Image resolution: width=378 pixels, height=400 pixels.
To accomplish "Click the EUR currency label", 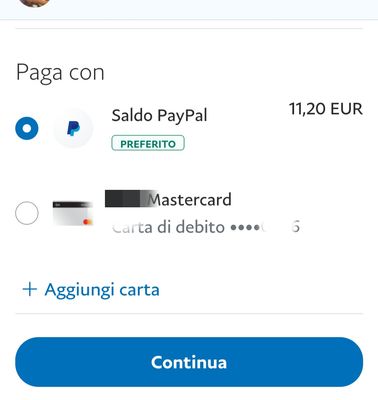I will tap(347, 109).
